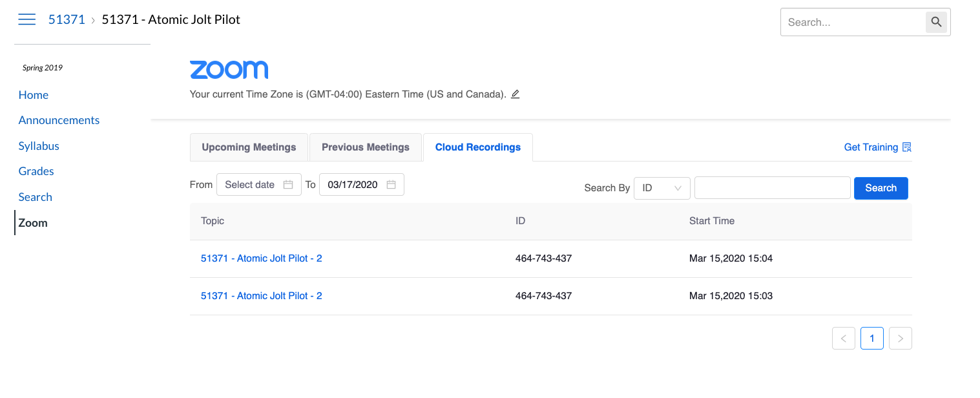Screen dimensions: 980x398
Task: Click the Zoom logo
Action: [229, 70]
